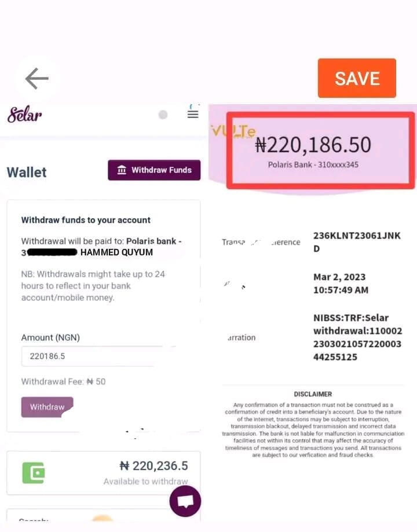Click the ₦ 220,236.5 available balance
Image resolution: width=417 pixels, height=532 pixels.
click(153, 465)
